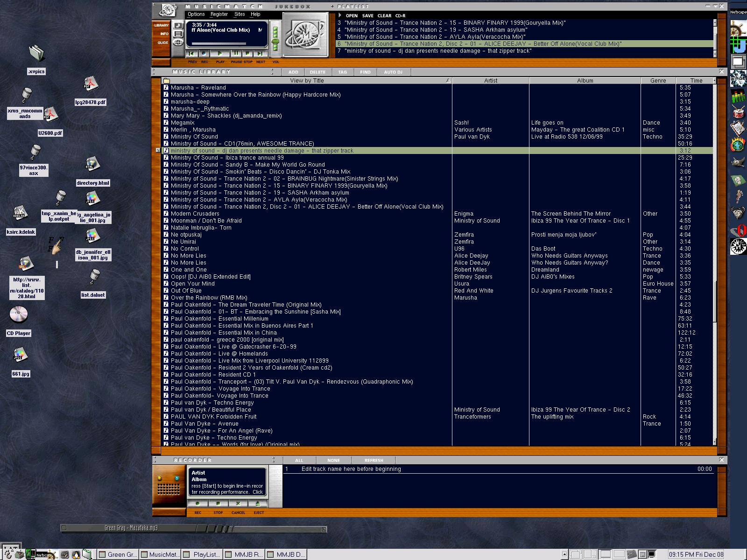Click the globe icon beside the track display
The image size is (747, 560).
(x=178, y=42)
